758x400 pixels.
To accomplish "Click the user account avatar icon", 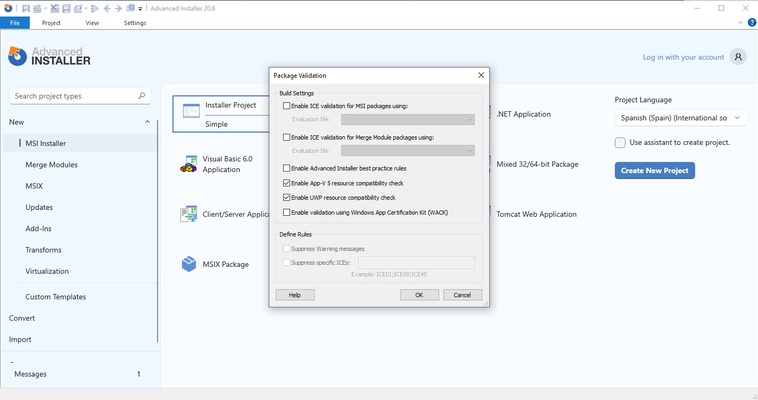I will coord(738,57).
